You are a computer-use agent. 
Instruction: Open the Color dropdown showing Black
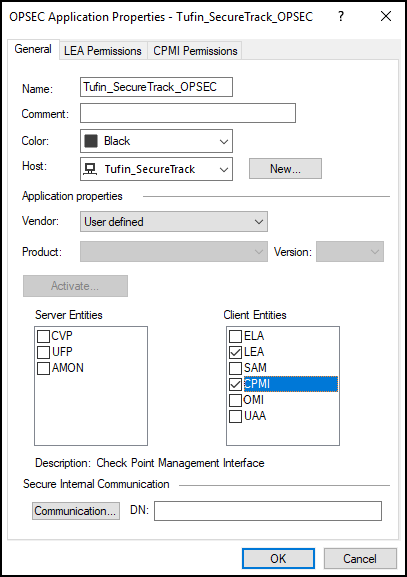pos(156,141)
